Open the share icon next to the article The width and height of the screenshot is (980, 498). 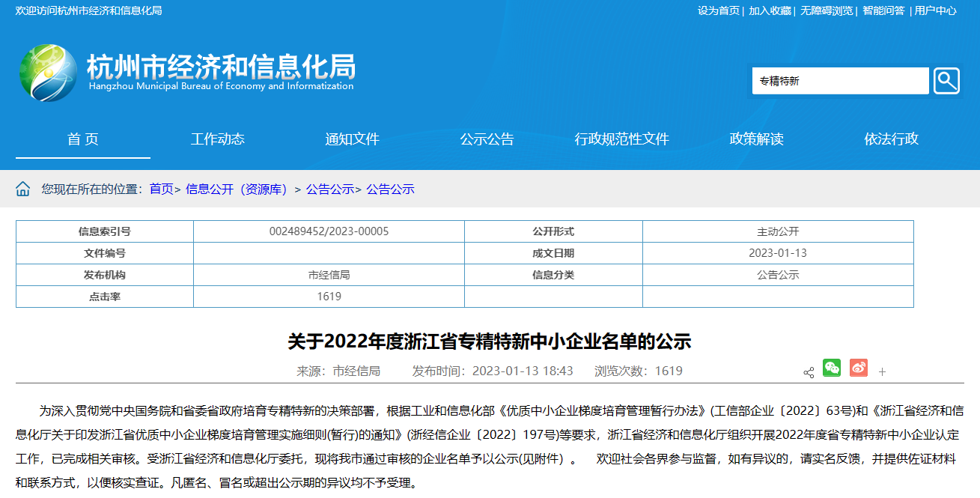(807, 371)
